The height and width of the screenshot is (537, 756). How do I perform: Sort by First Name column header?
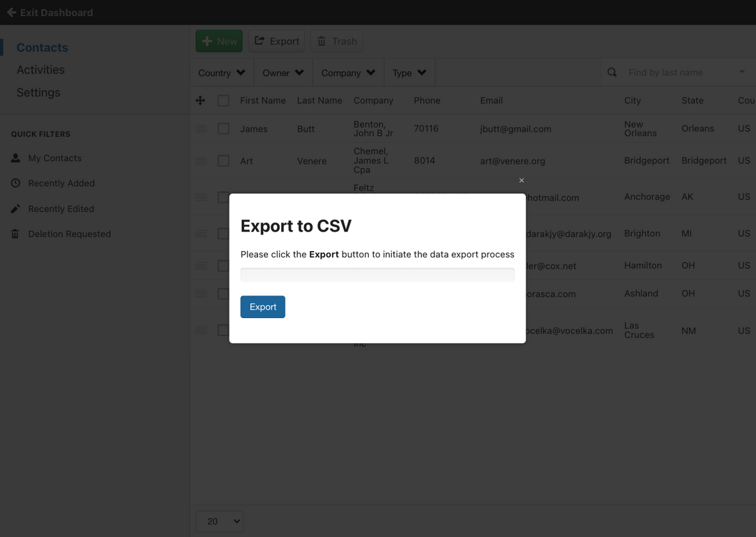(263, 100)
